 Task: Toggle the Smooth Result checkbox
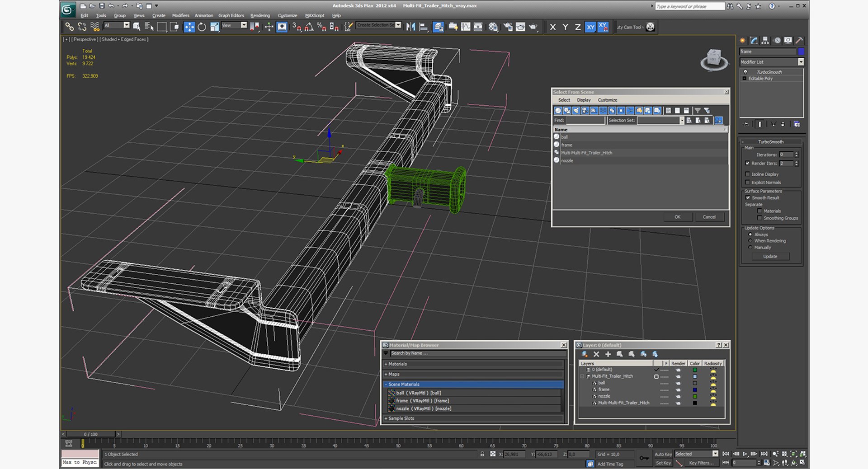pyautogui.click(x=748, y=197)
